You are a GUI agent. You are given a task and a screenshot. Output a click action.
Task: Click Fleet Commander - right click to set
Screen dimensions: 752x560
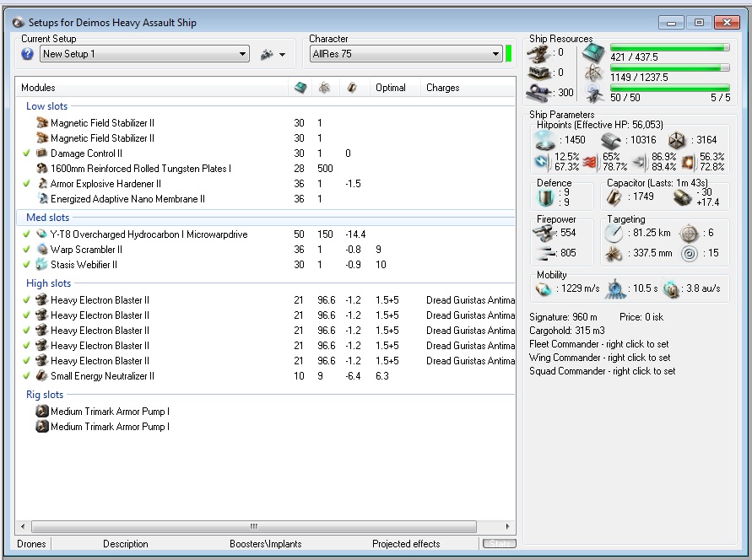(x=599, y=344)
